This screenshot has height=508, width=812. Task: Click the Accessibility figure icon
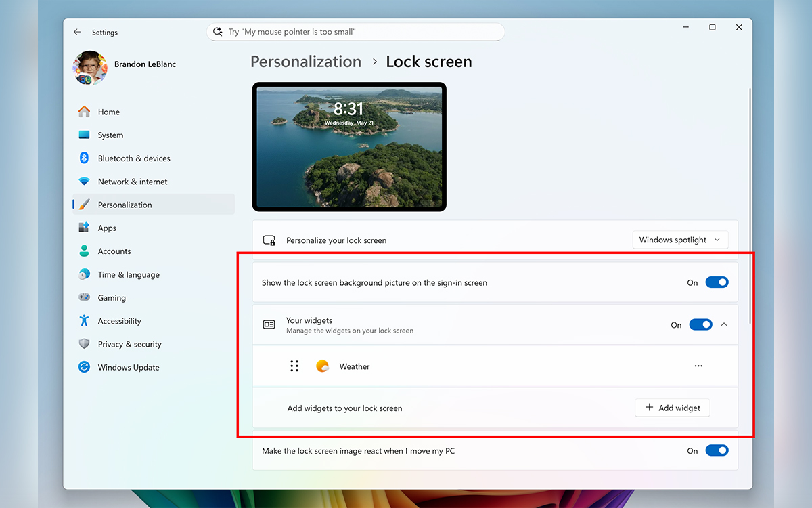click(84, 320)
